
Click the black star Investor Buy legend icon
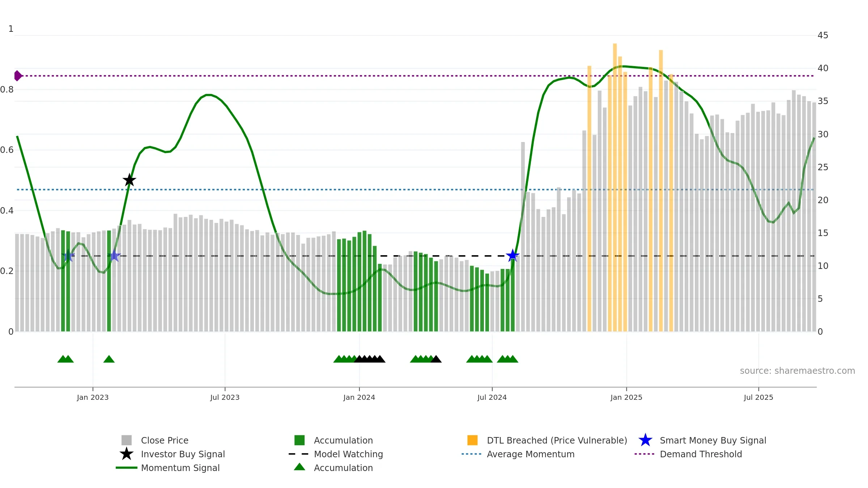point(127,454)
